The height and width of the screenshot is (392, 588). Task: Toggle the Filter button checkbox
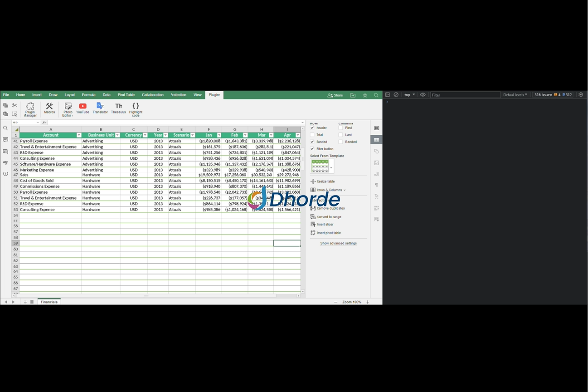pyautogui.click(x=312, y=148)
